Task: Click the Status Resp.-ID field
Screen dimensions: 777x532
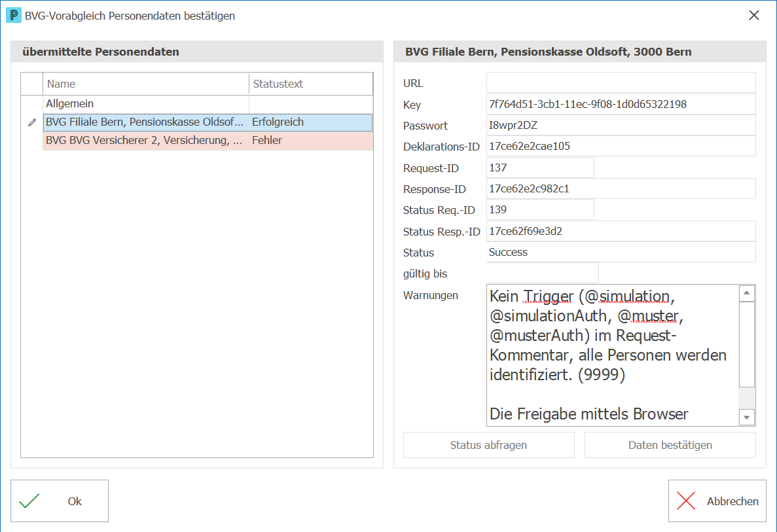Action: pyautogui.click(x=621, y=232)
